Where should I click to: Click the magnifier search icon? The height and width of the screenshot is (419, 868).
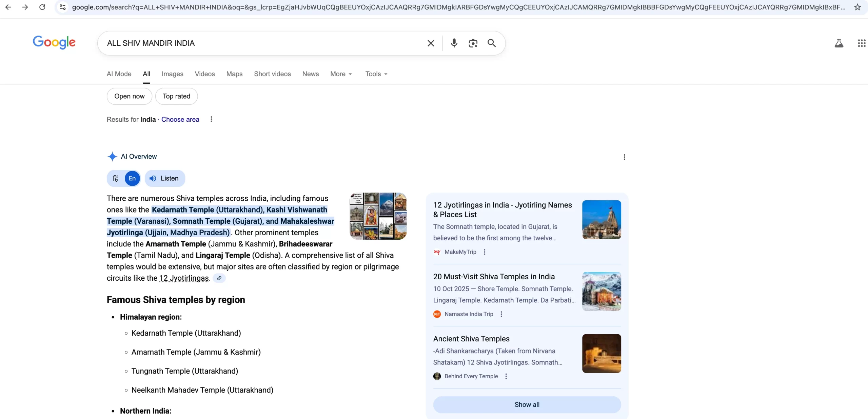[x=492, y=43]
